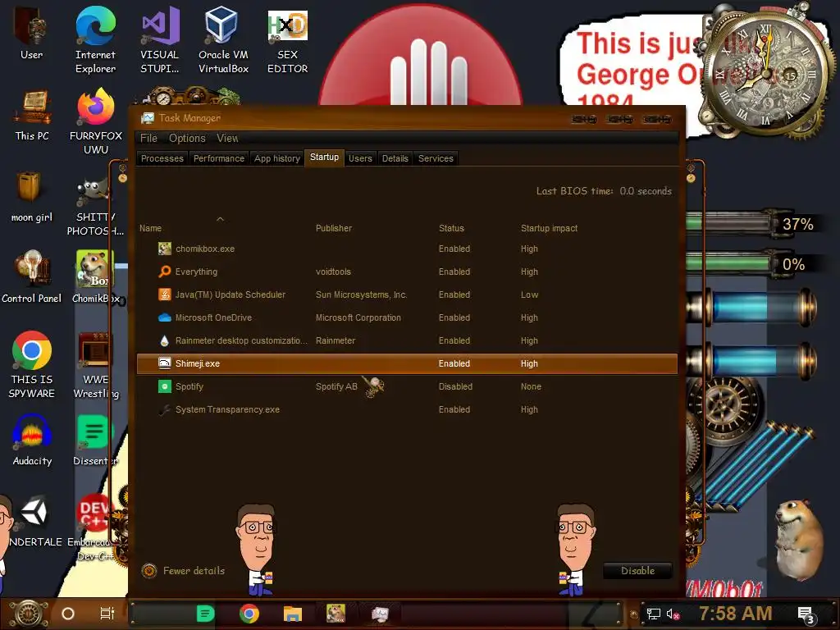840x630 pixels.
Task: Click the Spotify Disabled status cell
Action: 455,386
